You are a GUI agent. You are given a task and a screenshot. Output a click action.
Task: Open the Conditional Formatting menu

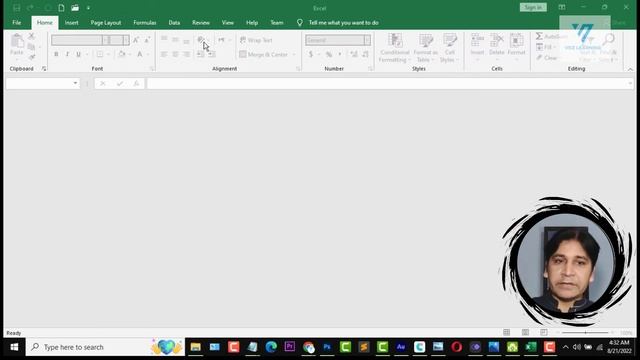point(394,48)
